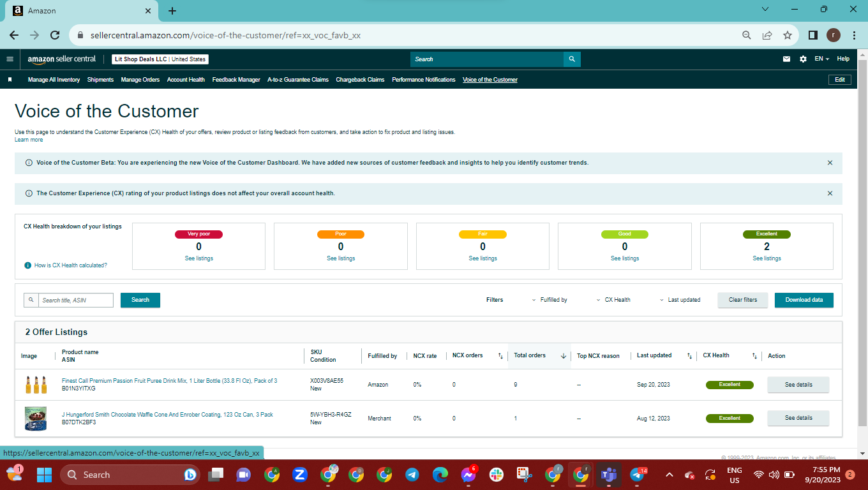Bookmark this page with the star
Screen dimensions: 868x490
point(788,35)
